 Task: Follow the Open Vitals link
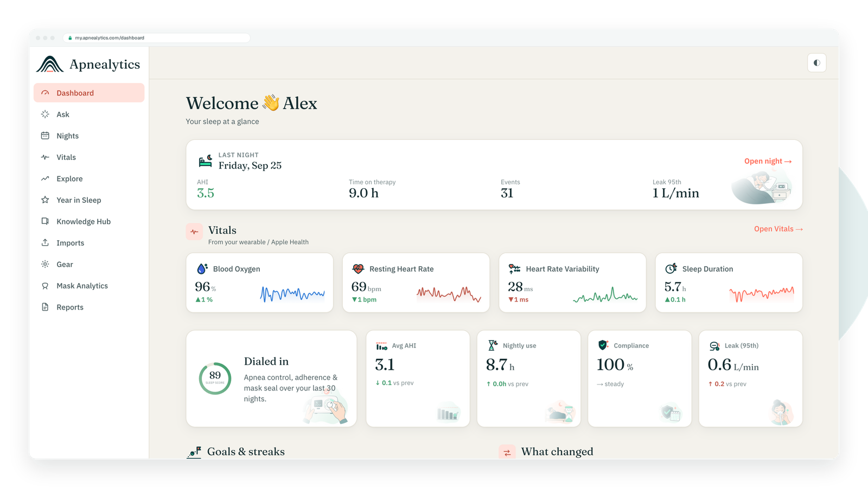(778, 229)
